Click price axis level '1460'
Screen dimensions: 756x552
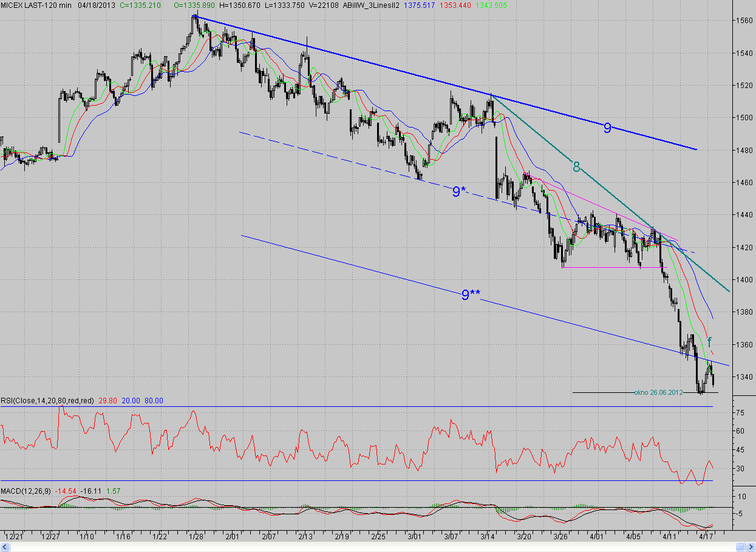click(x=744, y=183)
